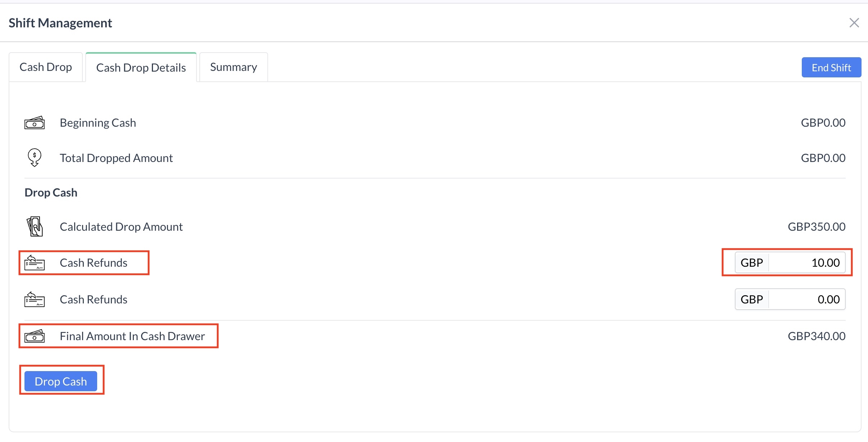Click the Beginning Cash banknote icon
This screenshot has width=868, height=442.
point(35,123)
